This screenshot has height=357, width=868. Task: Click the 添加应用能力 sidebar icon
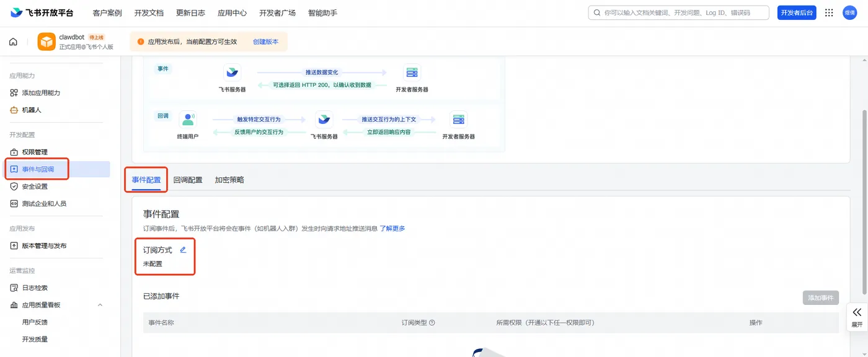point(14,93)
